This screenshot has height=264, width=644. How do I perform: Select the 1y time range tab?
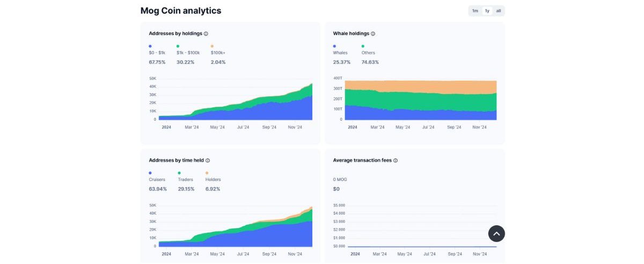487,11
